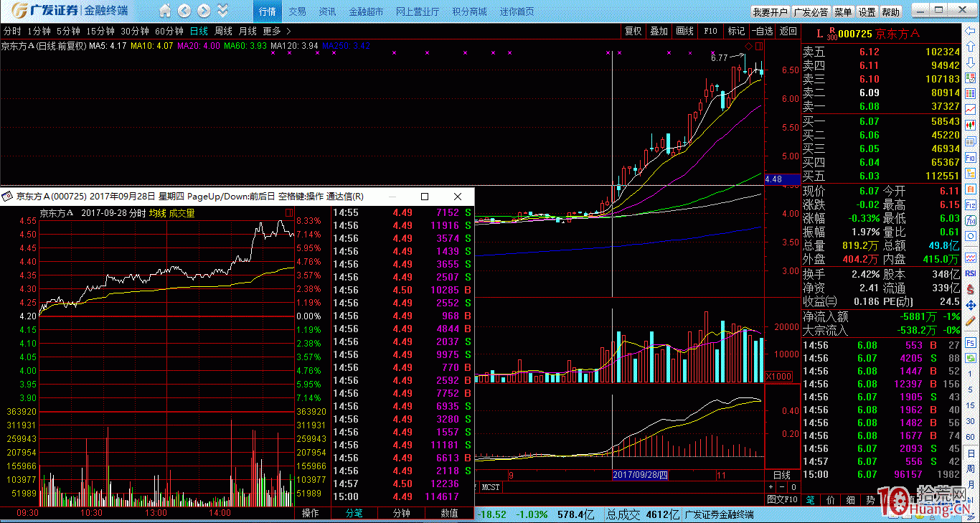Viewport: 980px width, 523px height.
Task: Click the trend line chart sidebar icon
Action: coord(971,109)
